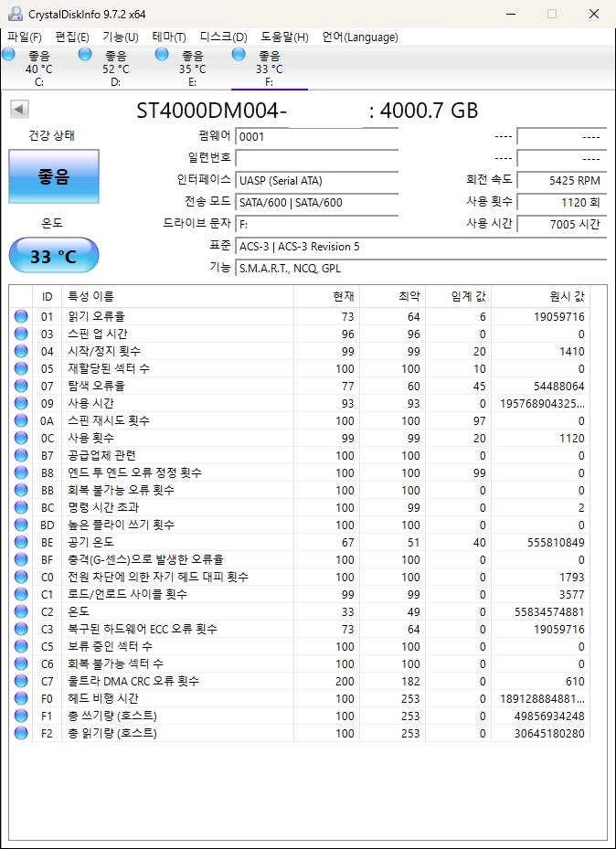Click the status icon for ID C2 온도 row
616x849 pixels.
coord(21,611)
